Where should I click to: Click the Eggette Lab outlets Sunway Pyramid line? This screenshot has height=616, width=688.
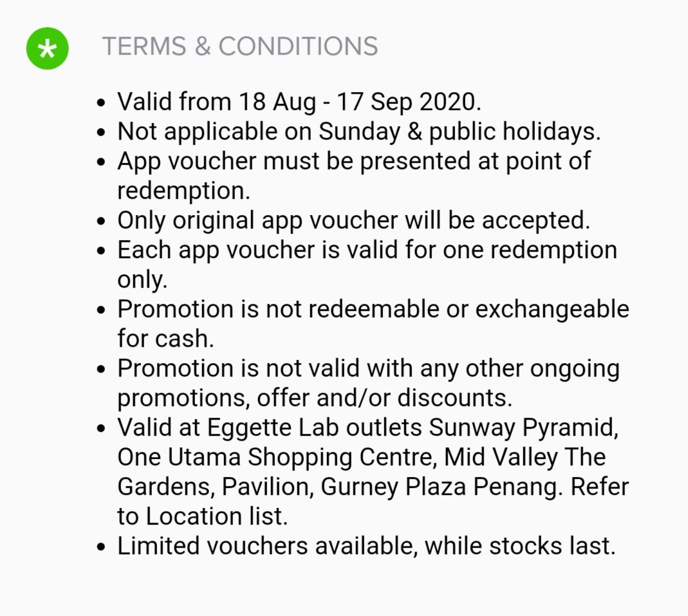[367, 427]
